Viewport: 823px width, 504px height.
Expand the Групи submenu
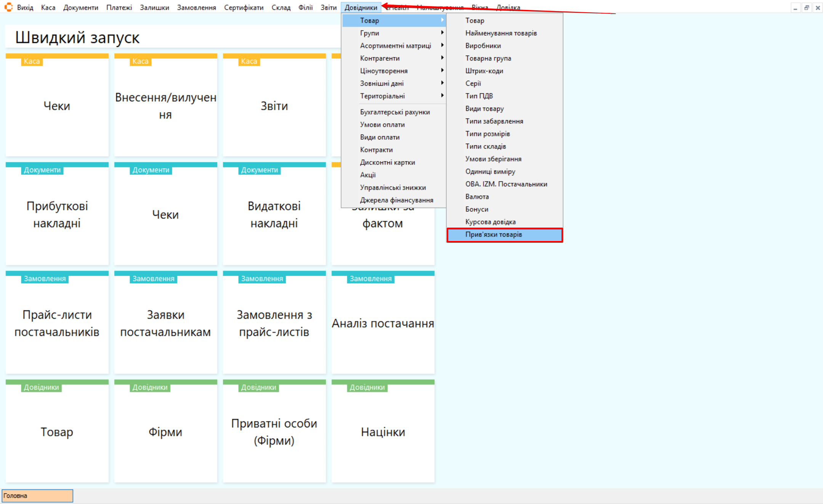(394, 33)
